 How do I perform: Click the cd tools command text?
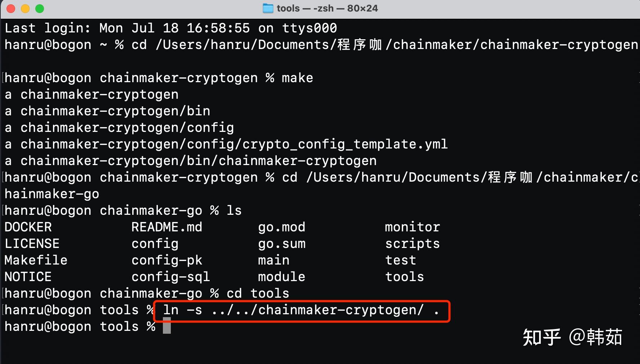click(x=258, y=293)
